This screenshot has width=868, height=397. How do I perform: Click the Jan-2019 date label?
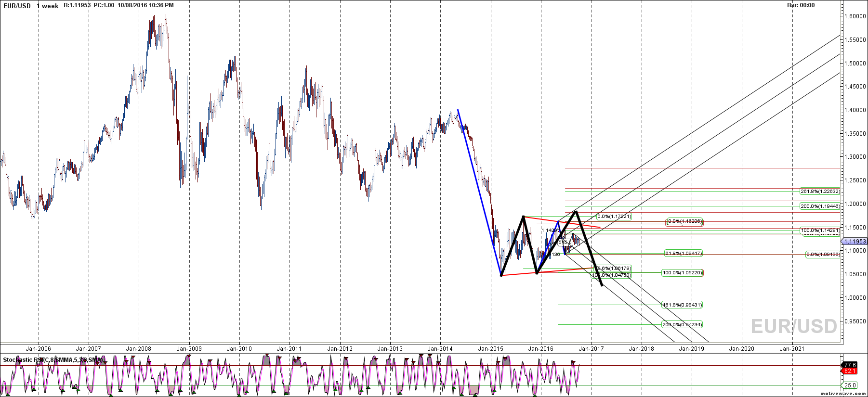pyautogui.click(x=691, y=349)
